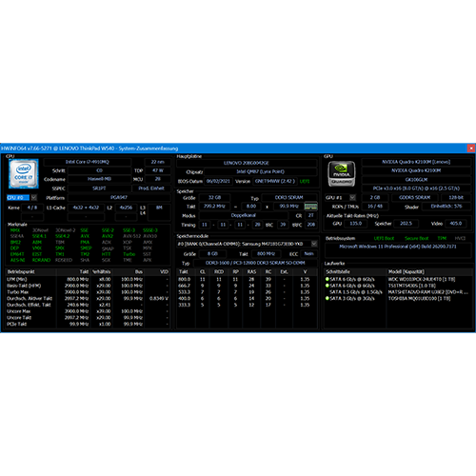Click the AVX2 feature label
The image size is (476, 476).
point(108,236)
